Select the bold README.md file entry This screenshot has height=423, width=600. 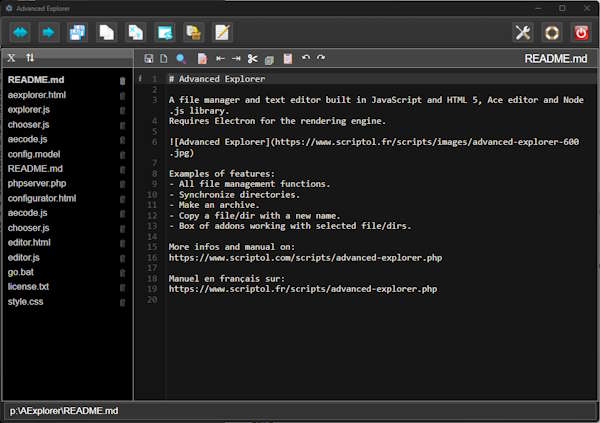point(36,80)
